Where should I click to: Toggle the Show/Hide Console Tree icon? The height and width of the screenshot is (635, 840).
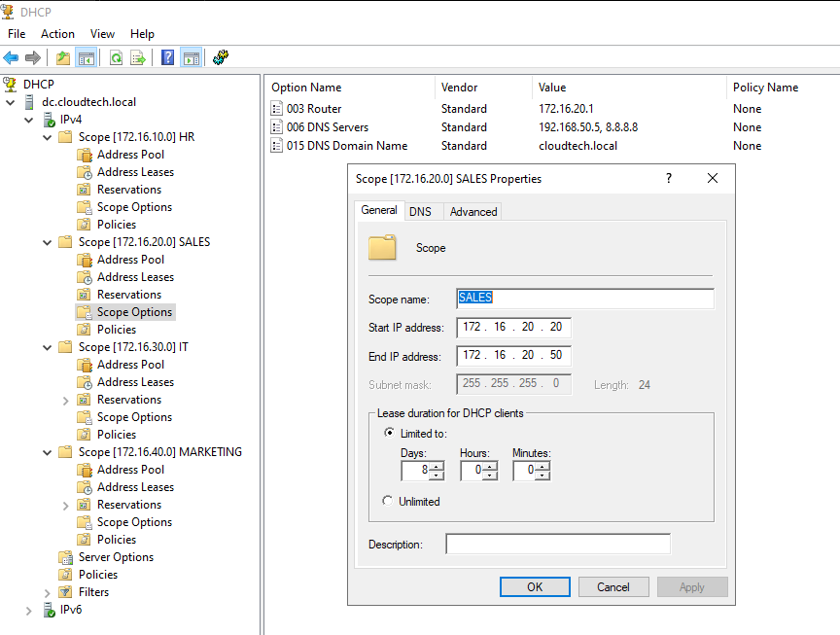86,57
